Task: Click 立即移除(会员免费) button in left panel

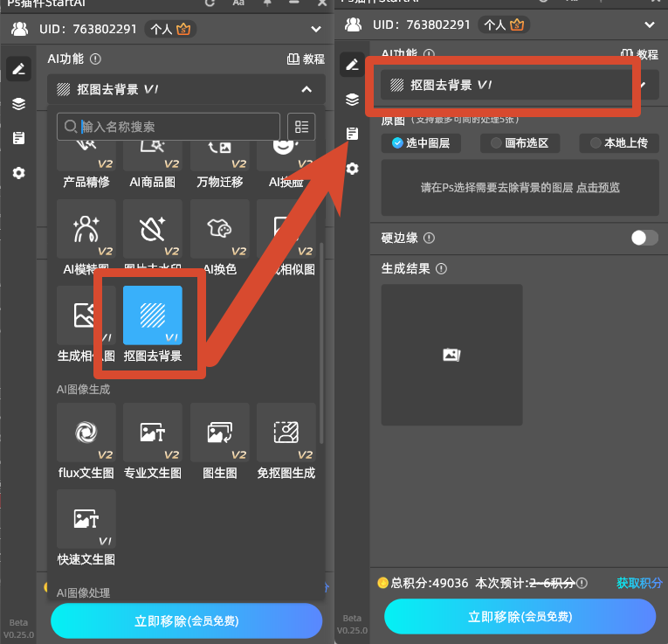Action: pos(186,620)
